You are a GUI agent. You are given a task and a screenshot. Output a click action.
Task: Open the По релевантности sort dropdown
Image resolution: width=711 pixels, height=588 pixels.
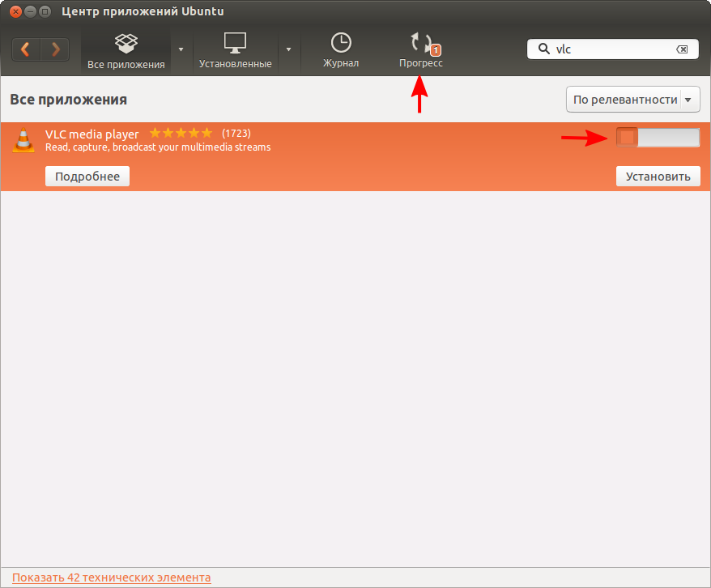pos(633,100)
